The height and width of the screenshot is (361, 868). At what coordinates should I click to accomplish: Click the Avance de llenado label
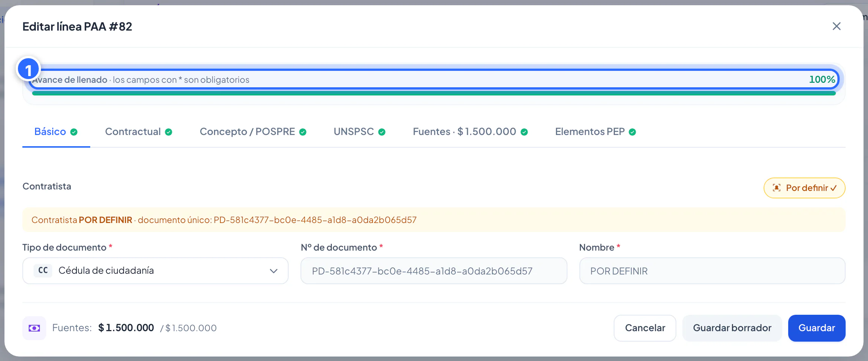click(70, 80)
